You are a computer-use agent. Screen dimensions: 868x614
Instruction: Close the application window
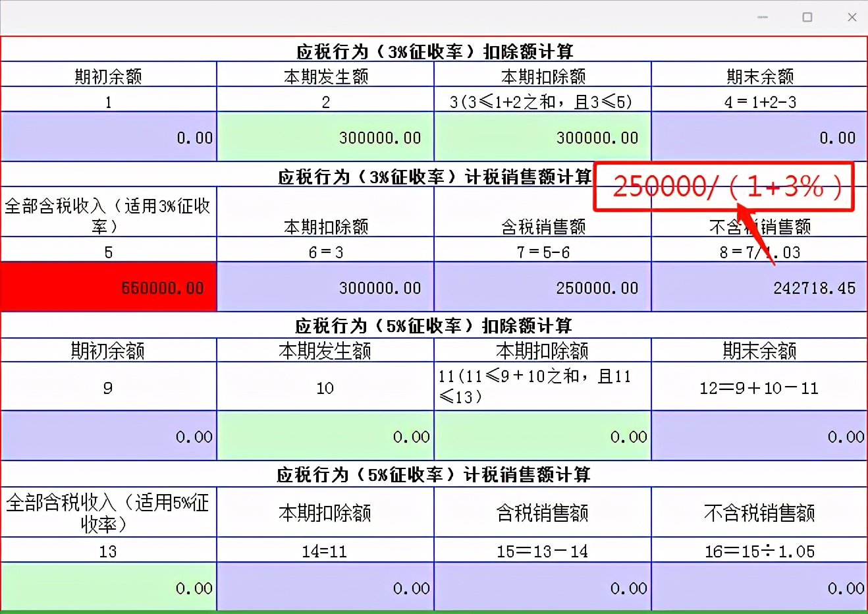coord(853,17)
